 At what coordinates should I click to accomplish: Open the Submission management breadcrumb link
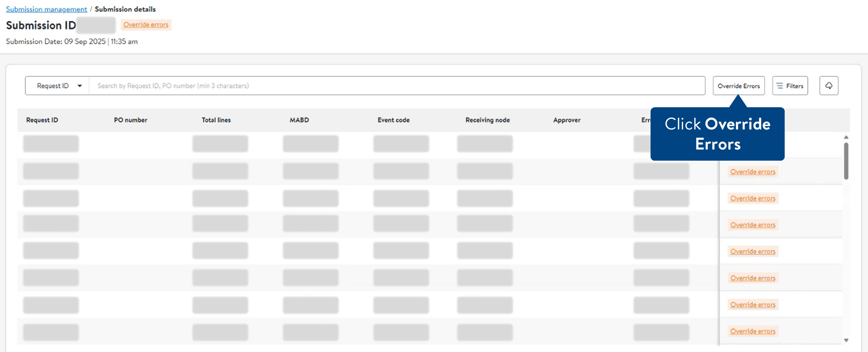46,9
